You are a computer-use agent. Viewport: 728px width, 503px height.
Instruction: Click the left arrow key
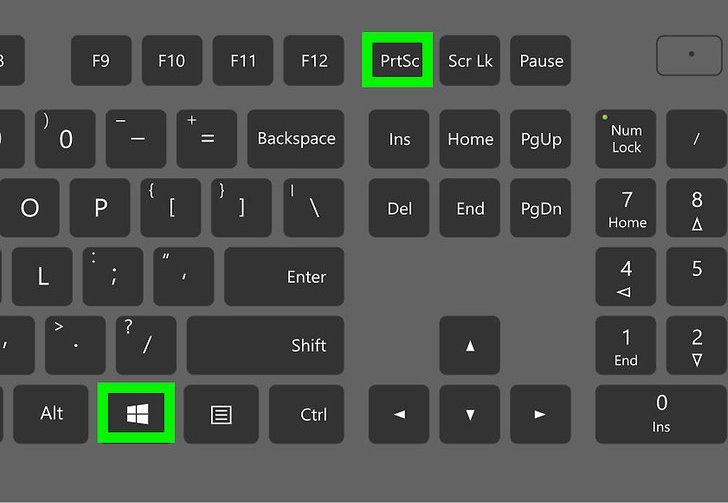pyautogui.click(x=399, y=414)
